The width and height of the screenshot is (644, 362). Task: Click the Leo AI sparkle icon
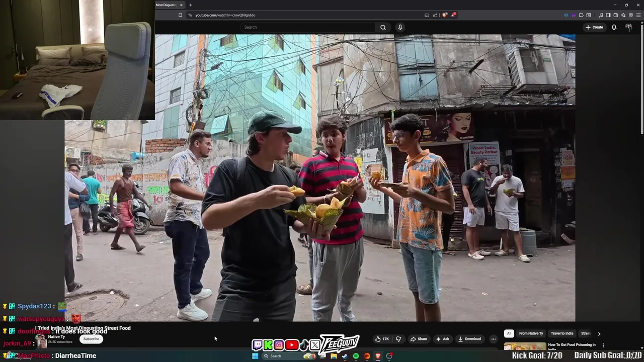click(x=623, y=15)
